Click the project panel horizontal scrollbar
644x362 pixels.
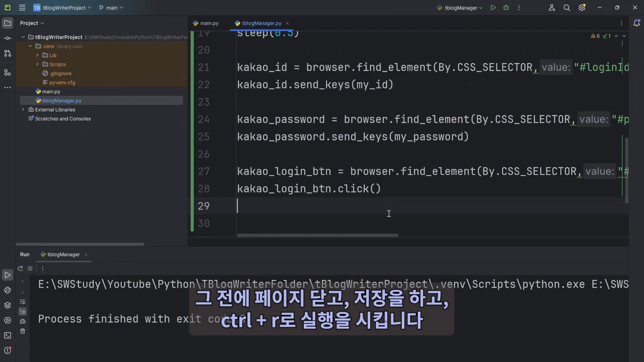click(x=80, y=244)
